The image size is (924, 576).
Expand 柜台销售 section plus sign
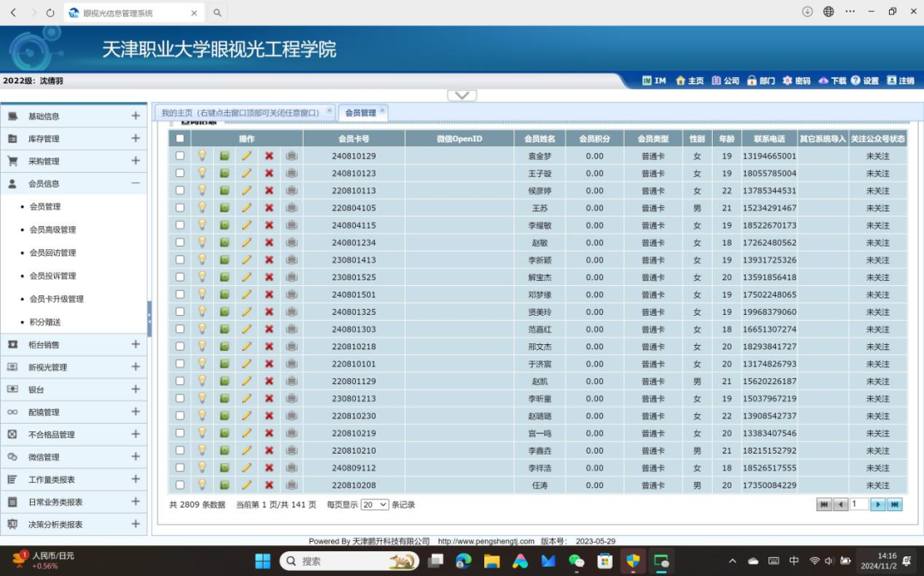click(135, 344)
